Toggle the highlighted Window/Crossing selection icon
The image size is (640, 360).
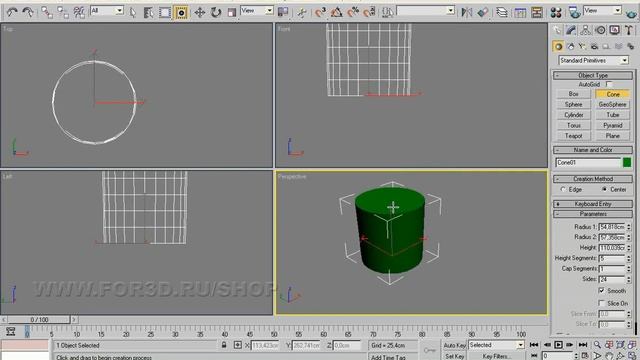click(181, 12)
